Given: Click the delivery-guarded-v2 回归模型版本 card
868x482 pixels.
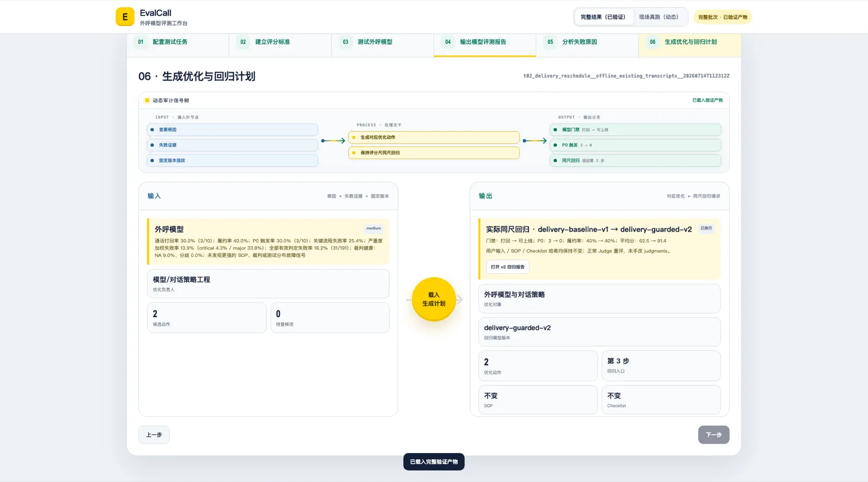Looking at the screenshot, I should coord(599,332).
